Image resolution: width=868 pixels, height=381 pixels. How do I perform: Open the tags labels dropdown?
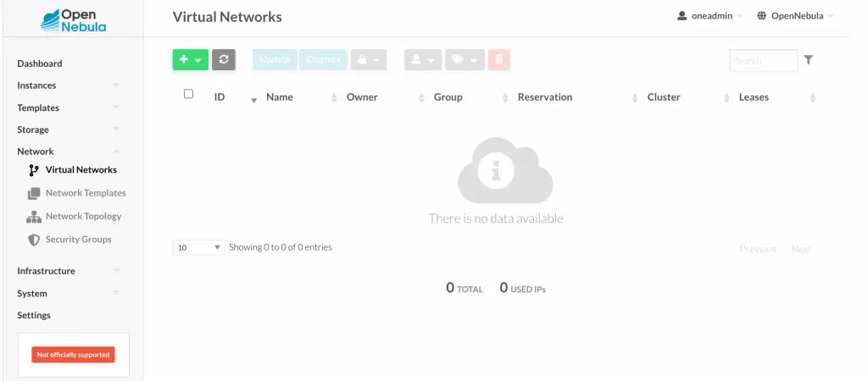[465, 60]
